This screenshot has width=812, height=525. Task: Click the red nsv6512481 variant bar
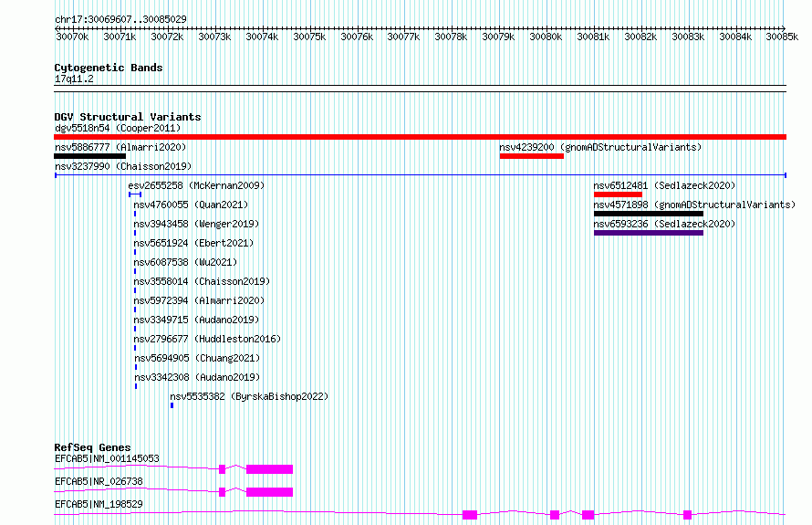(618, 194)
